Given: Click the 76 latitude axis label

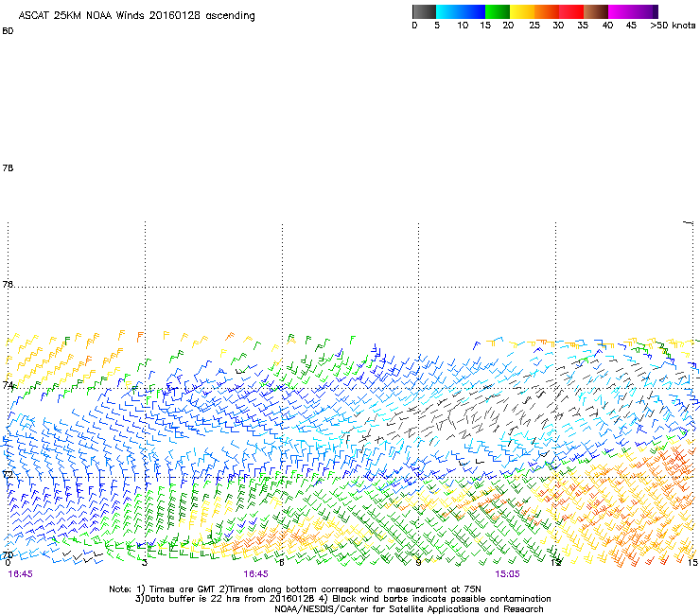Looking at the screenshot, I should pyautogui.click(x=8, y=285).
